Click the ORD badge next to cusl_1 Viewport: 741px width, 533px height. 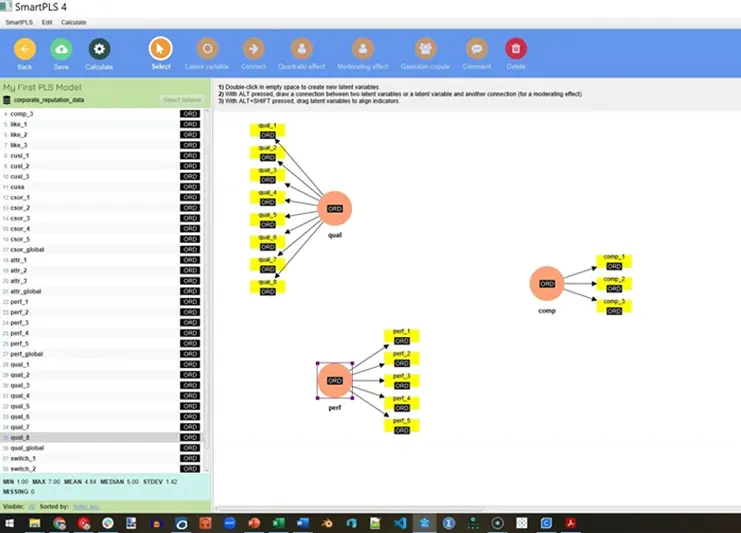point(190,155)
